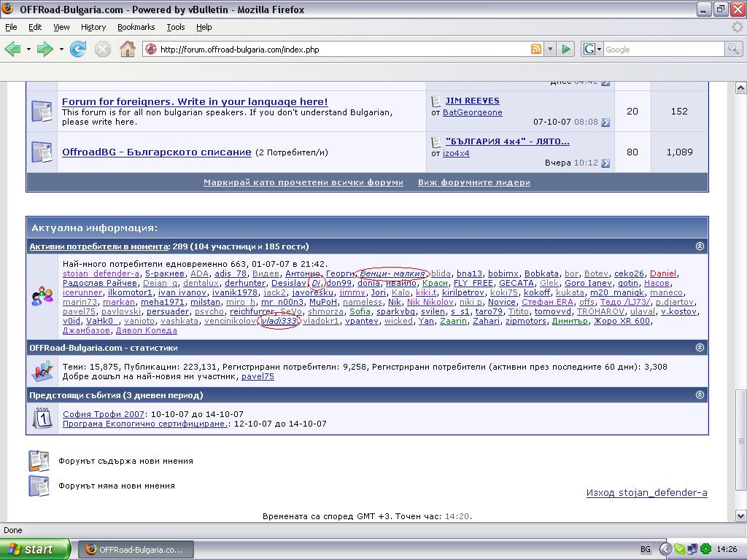Click go-to-last-post arrow for БЪЛГАРИЯ 4x4

click(605, 163)
